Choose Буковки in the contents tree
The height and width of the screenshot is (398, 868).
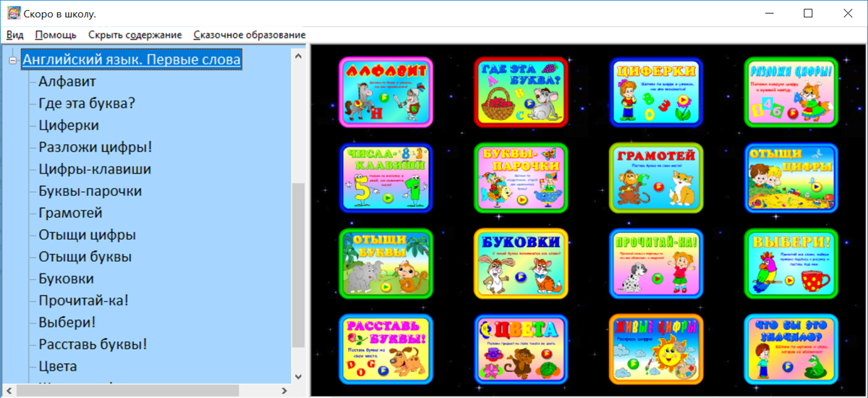[x=66, y=279]
